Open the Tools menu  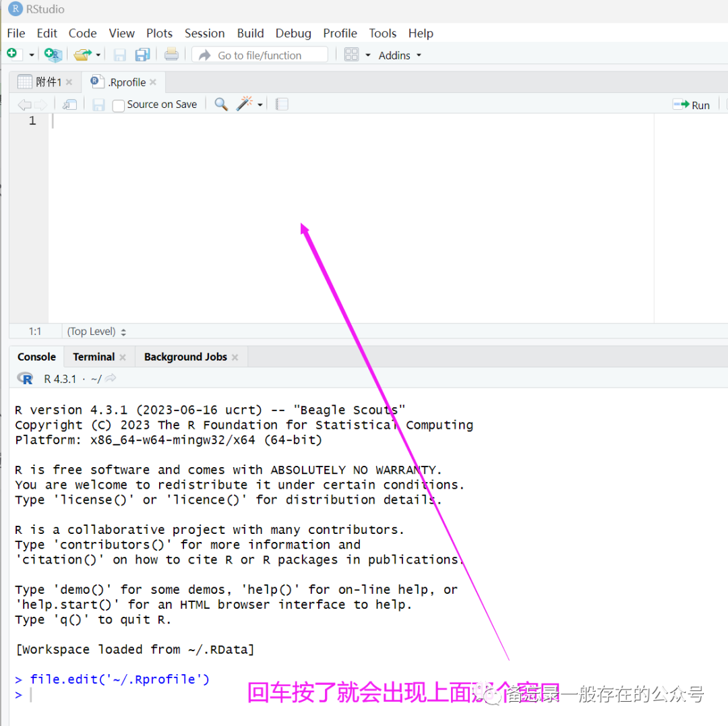click(383, 34)
